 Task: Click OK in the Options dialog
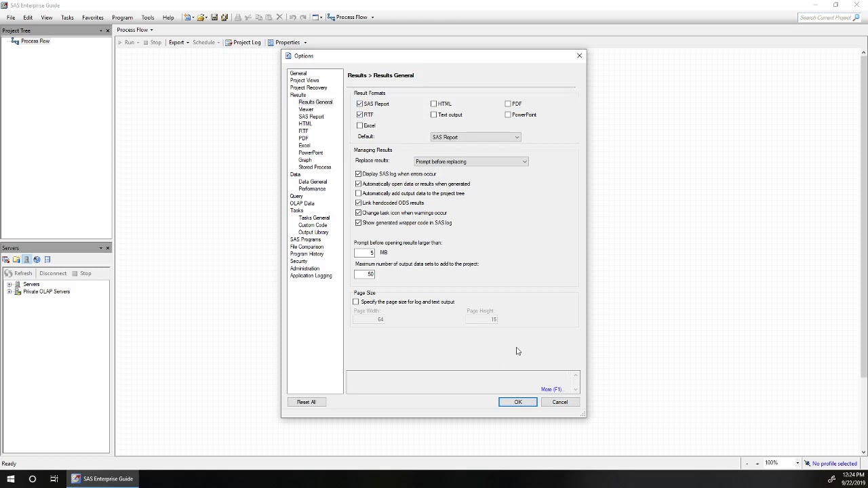tap(518, 402)
